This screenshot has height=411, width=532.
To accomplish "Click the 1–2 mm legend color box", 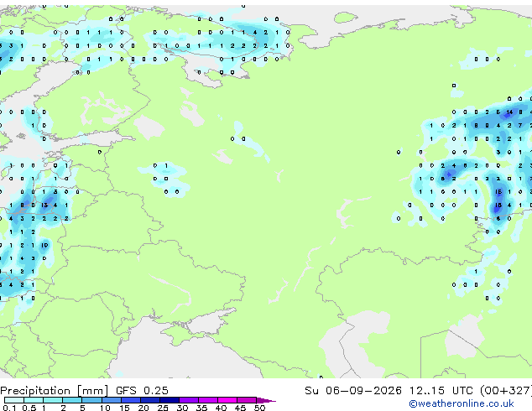I will (x=53, y=400).
